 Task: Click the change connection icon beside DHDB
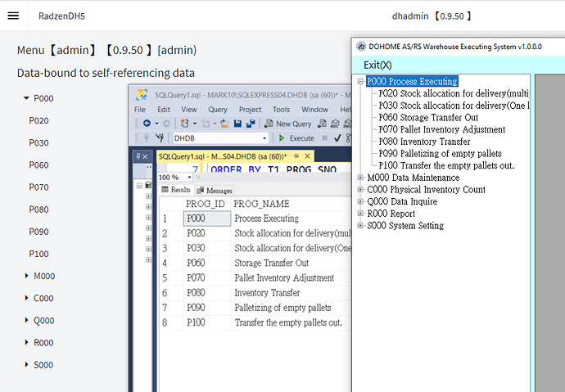pyautogui.click(x=160, y=137)
